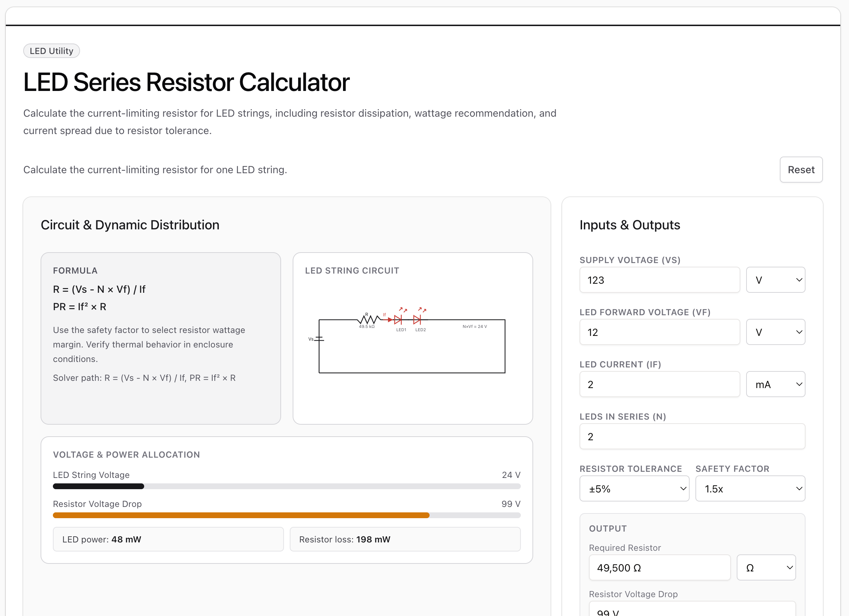
Task: Open the Required Resistor Ω unit dropdown
Action: [766, 568]
